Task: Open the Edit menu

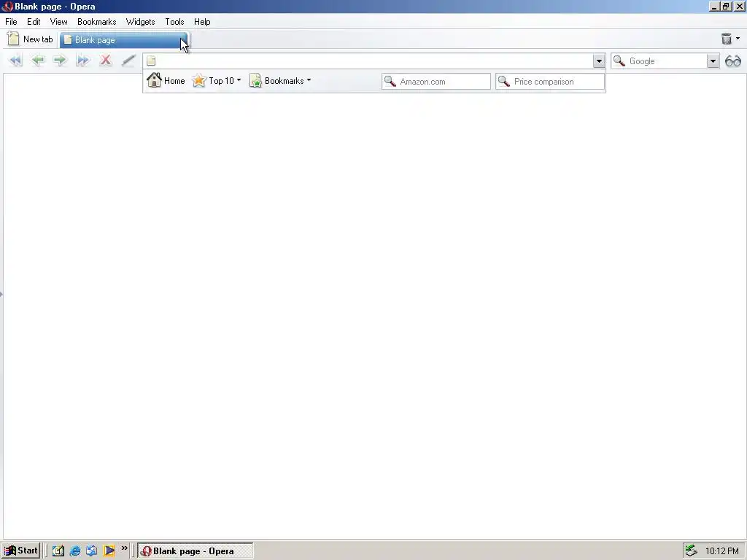Action: click(34, 22)
